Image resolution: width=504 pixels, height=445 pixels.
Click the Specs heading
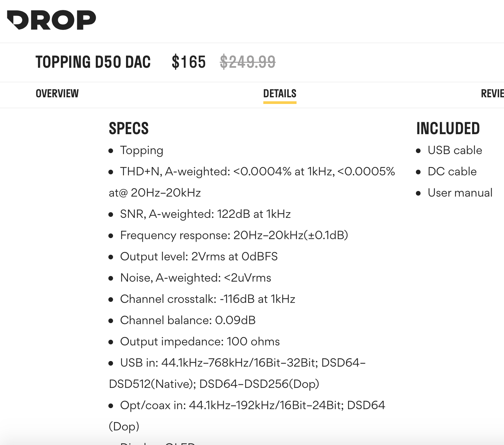point(129,129)
